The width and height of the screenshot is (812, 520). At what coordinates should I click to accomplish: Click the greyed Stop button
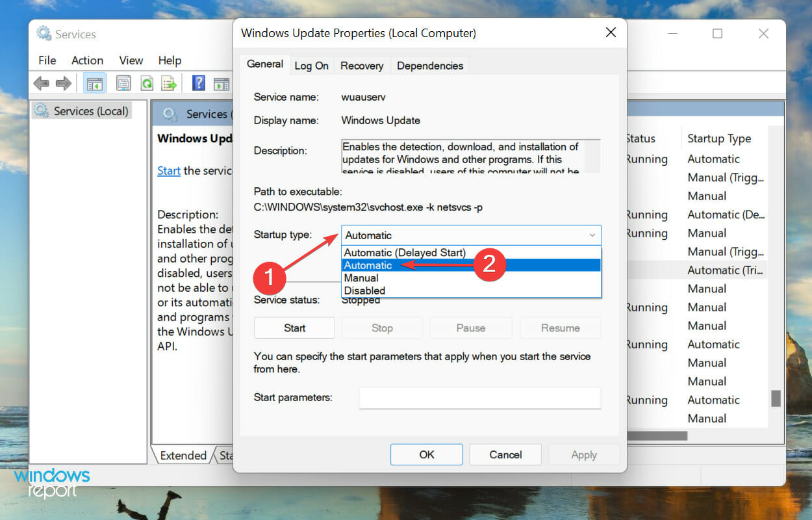coord(382,328)
